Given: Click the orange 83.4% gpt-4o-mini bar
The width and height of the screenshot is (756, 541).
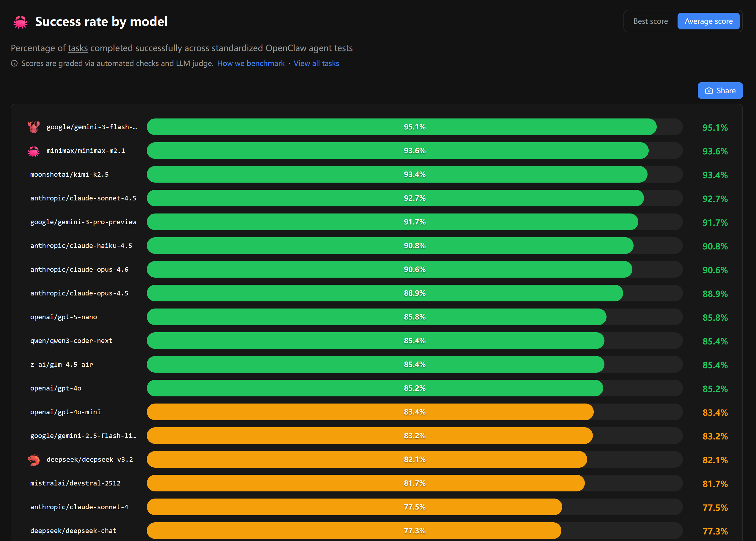Looking at the screenshot, I should click(x=370, y=412).
